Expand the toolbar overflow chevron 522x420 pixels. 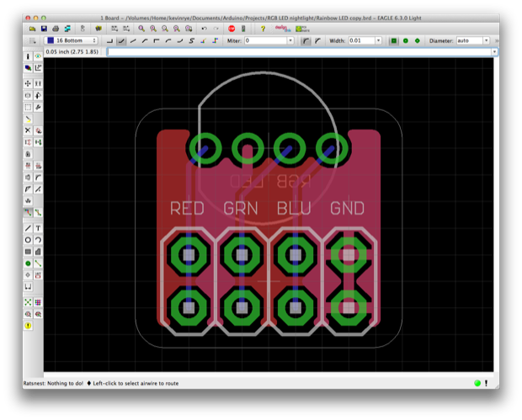click(497, 40)
